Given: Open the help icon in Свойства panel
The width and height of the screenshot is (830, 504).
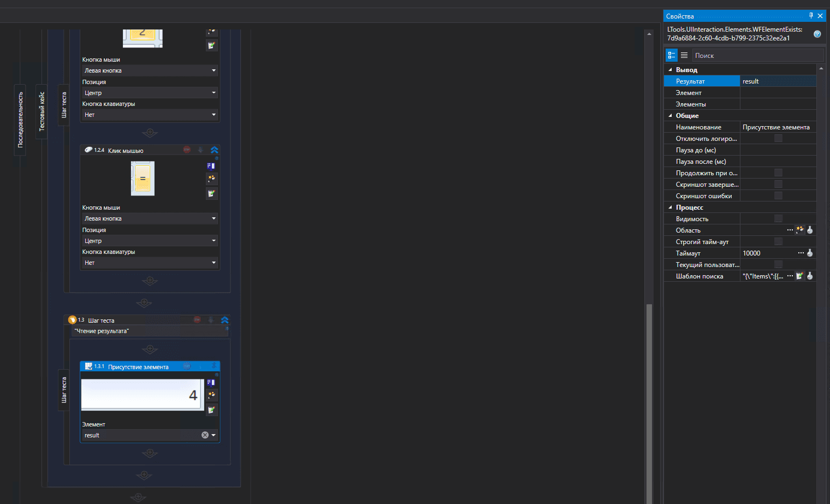Looking at the screenshot, I should (x=817, y=34).
